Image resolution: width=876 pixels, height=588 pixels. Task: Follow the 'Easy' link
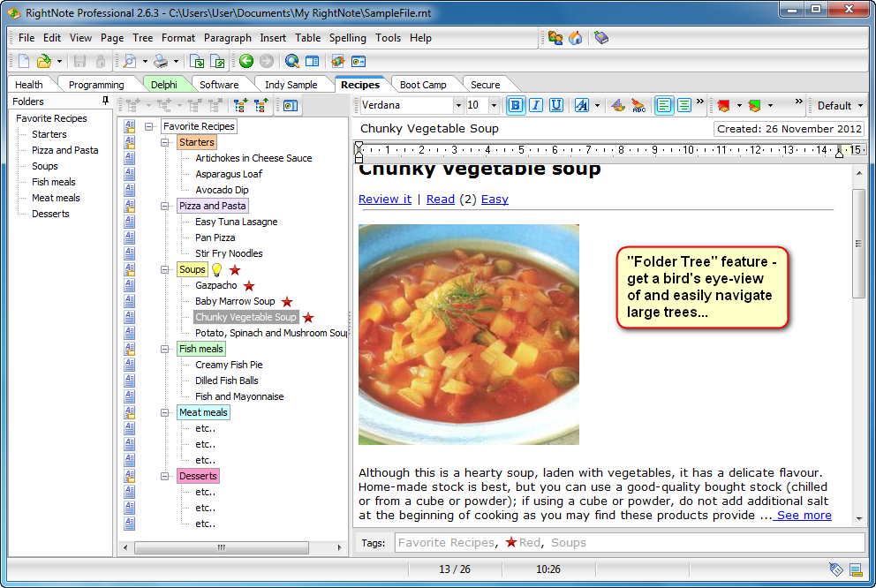(x=495, y=200)
